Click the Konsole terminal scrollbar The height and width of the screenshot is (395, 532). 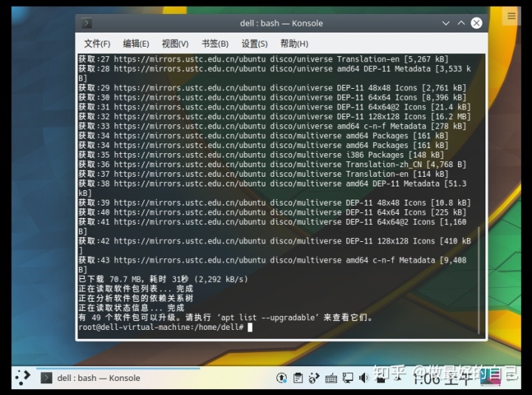[479, 280]
